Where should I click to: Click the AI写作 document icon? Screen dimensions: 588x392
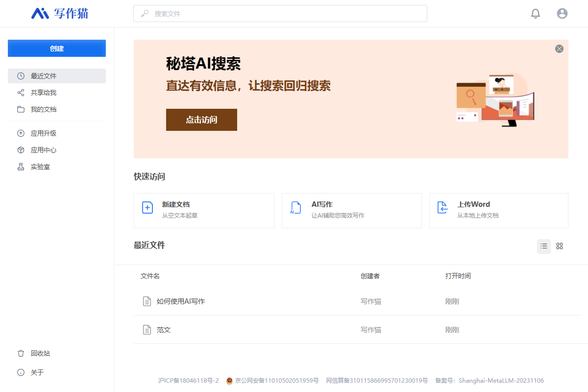pyautogui.click(x=295, y=208)
